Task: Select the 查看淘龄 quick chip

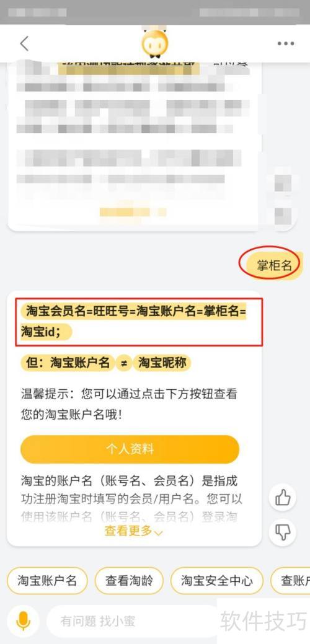Action: click(129, 581)
